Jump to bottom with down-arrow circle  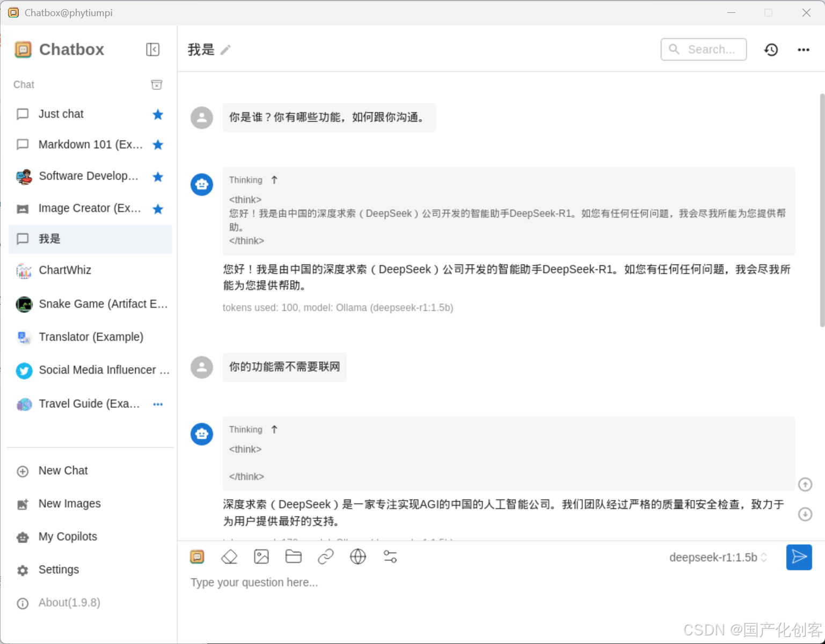point(805,514)
